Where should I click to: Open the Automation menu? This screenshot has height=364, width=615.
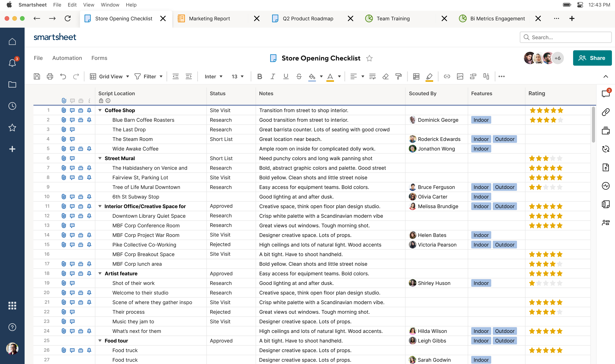coord(67,58)
